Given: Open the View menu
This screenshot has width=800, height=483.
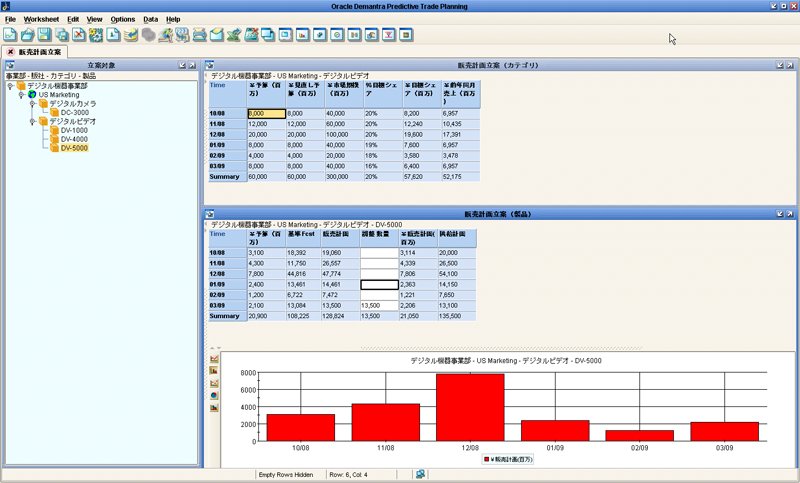Looking at the screenshot, I should click(94, 19).
